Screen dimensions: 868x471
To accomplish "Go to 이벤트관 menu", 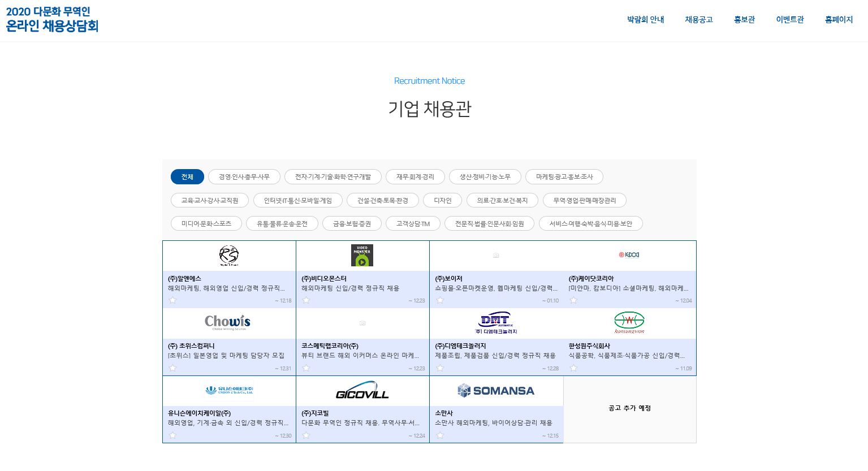I will (x=790, y=20).
